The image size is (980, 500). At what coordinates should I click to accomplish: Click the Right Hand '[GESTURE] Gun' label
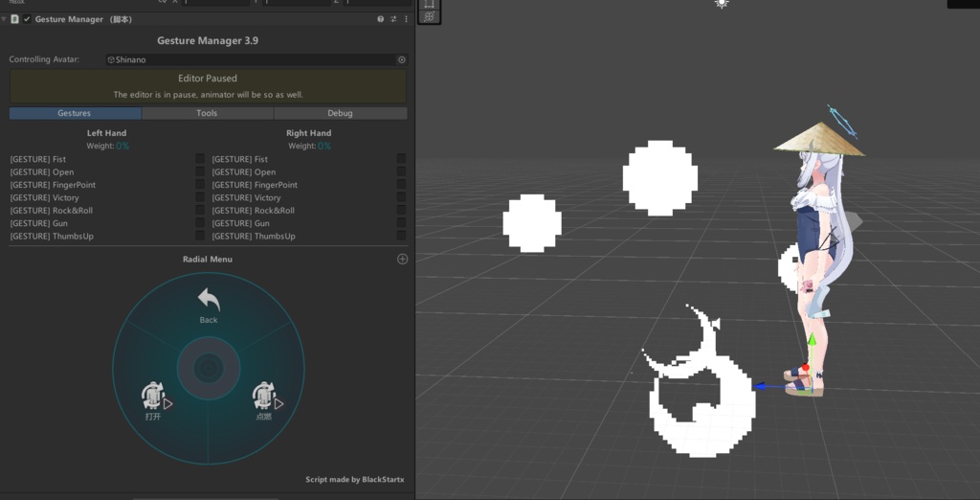click(x=240, y=223)
